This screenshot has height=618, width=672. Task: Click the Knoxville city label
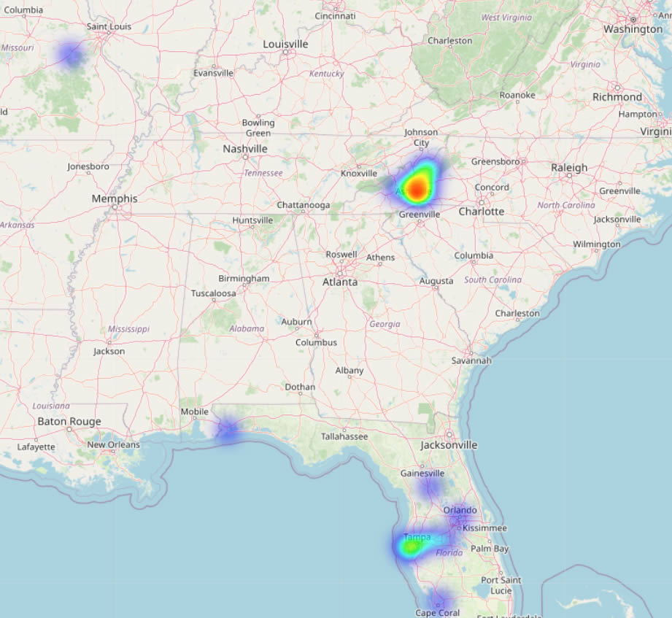pyautogui.click(x=360, y=173)
